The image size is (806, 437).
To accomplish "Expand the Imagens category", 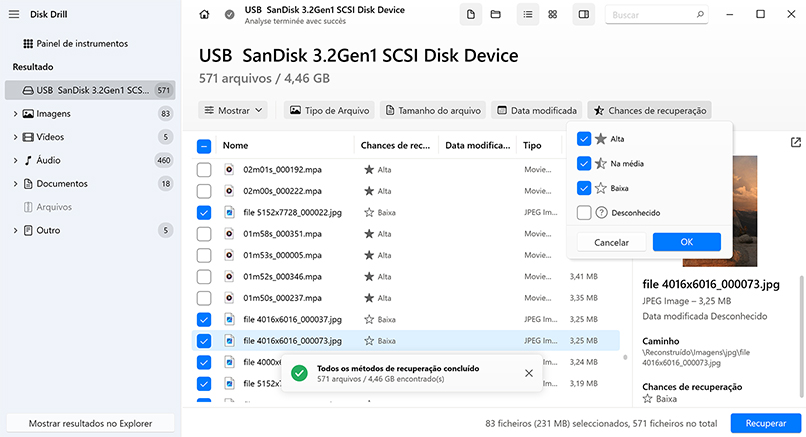I will [15, 113].
